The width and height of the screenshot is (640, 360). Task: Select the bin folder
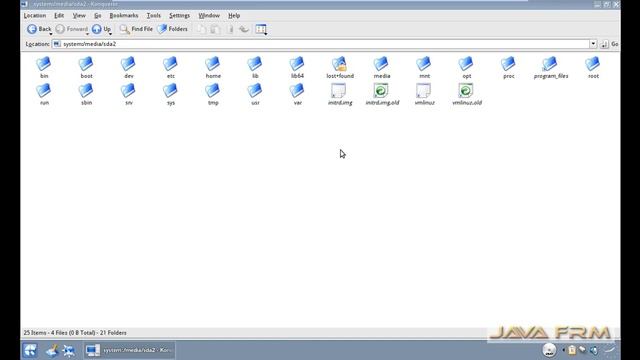coord(44,67)
